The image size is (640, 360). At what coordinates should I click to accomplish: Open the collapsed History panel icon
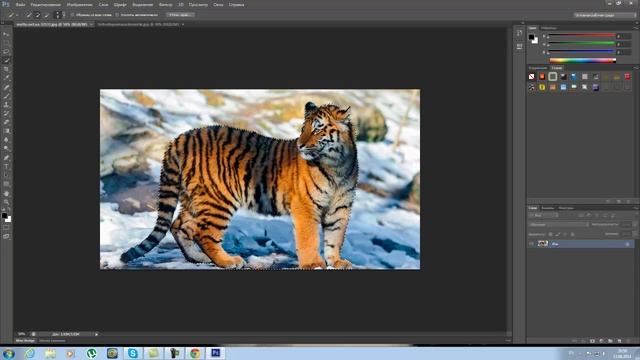(519, 33)
